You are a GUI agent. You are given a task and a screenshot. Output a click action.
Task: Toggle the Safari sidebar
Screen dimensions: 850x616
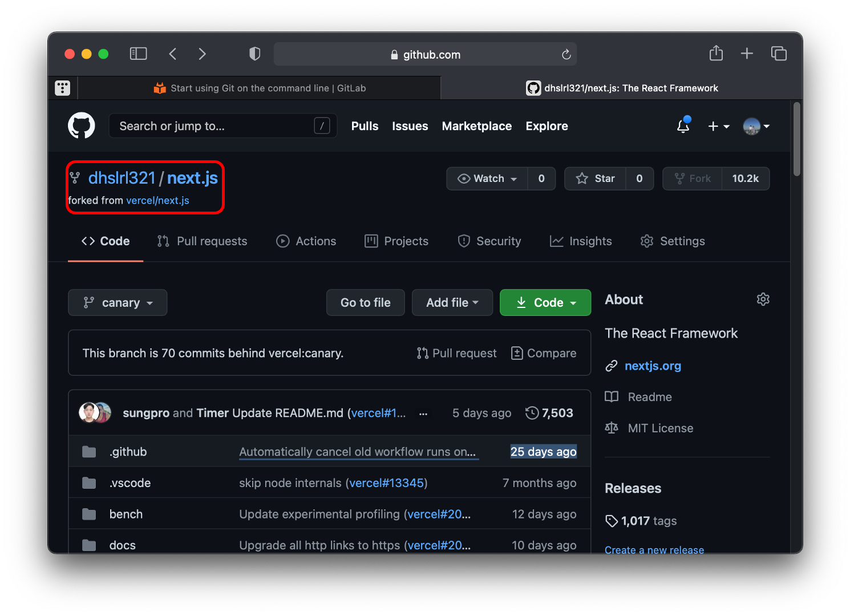coord(138,54)
